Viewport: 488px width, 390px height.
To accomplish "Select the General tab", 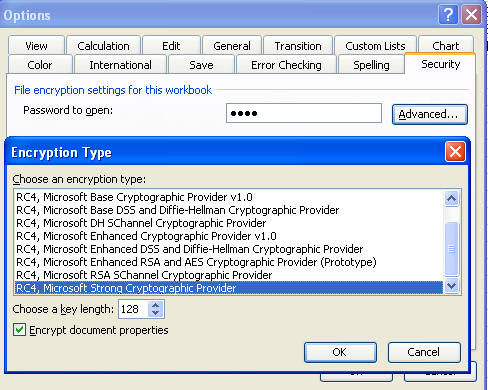I will tap(232, 45).
